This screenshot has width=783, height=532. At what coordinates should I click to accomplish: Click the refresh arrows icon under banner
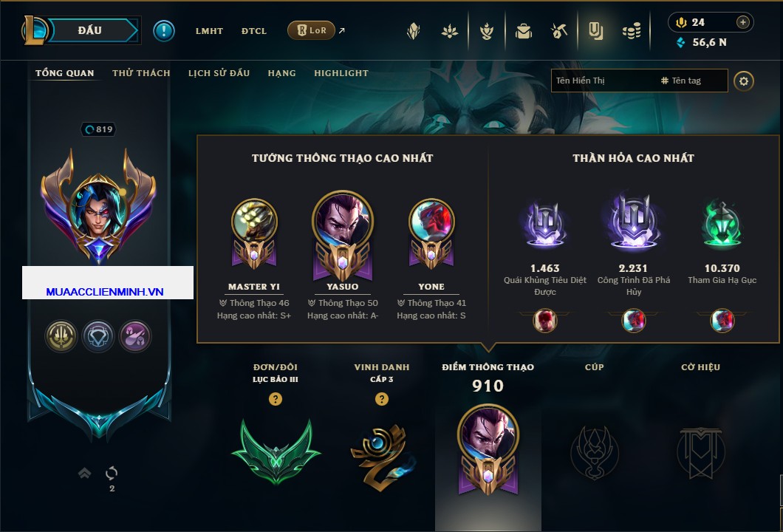click(x=112, y=473)
